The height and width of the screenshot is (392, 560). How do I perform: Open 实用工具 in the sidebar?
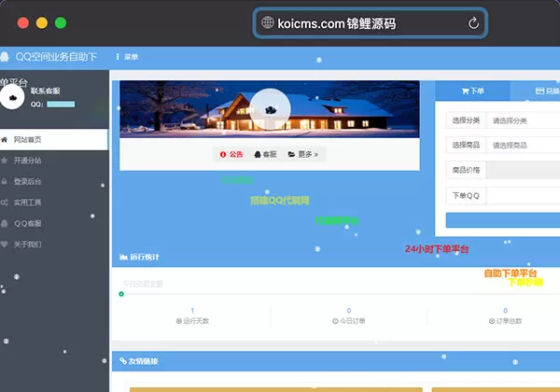tap(54, 203)
